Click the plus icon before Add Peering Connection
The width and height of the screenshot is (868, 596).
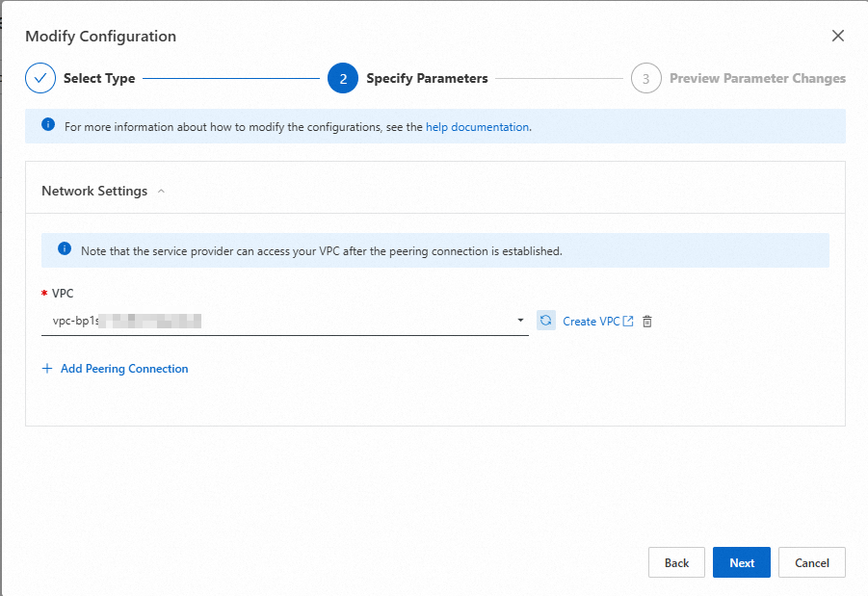point(47,369)
